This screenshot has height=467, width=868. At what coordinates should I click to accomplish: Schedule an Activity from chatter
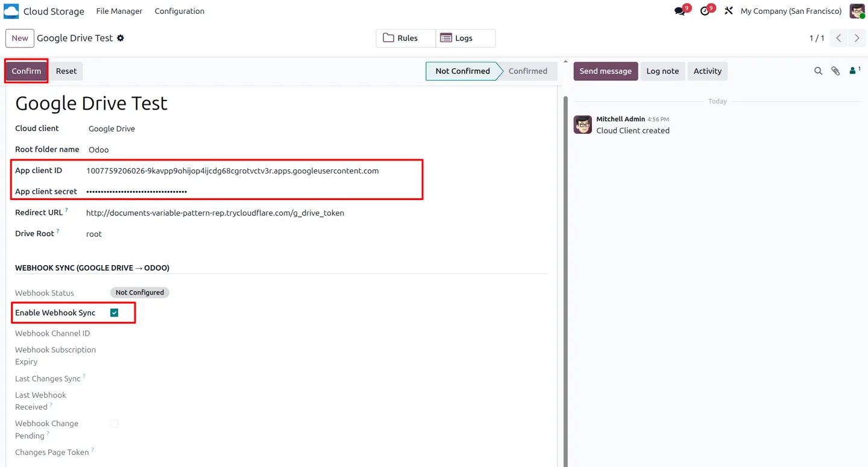click(x=708, y=71)
